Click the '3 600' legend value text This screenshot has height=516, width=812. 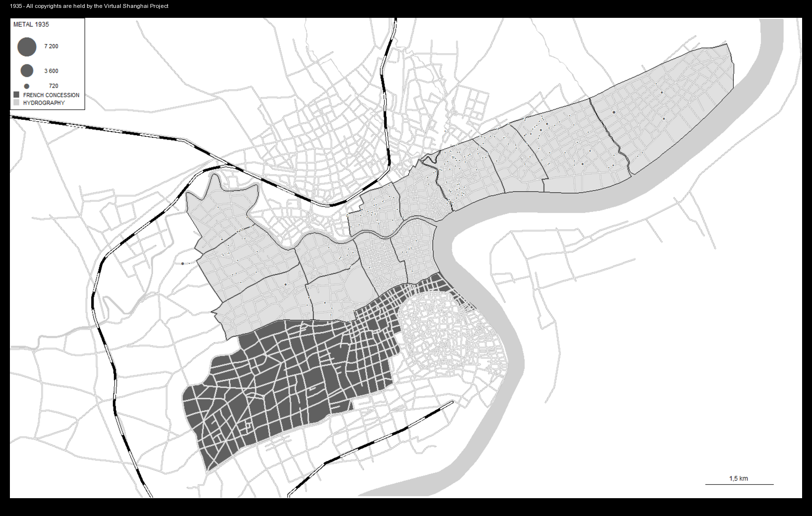pos(51,71)
